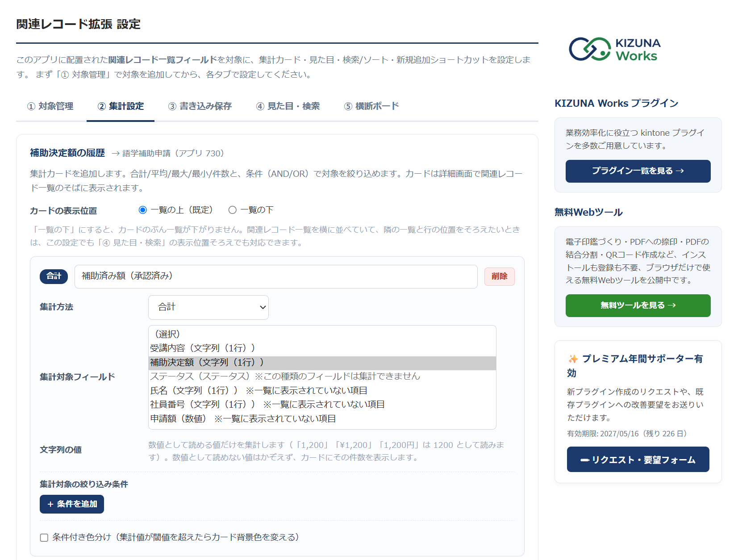Viewport: 738px width, 560px height.
Task: Click the KIZUNA Works logo
Action: point(614,49)
